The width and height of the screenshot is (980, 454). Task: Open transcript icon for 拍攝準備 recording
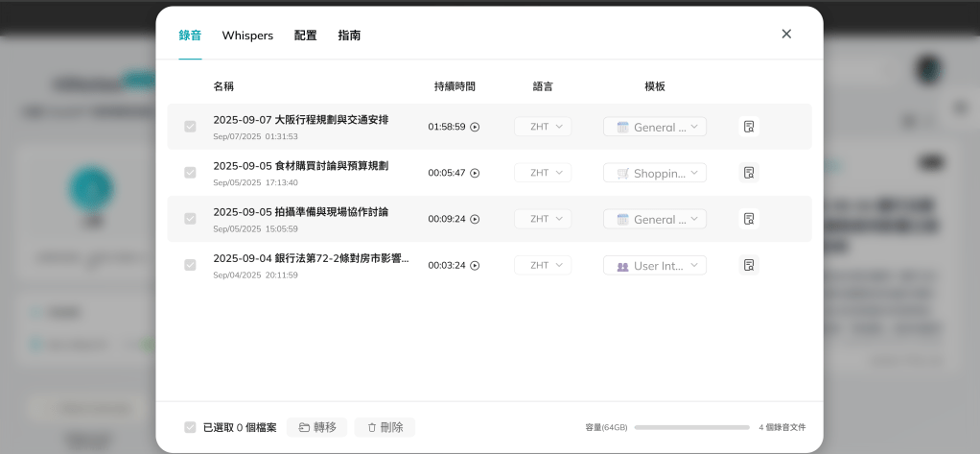(749, 219)
